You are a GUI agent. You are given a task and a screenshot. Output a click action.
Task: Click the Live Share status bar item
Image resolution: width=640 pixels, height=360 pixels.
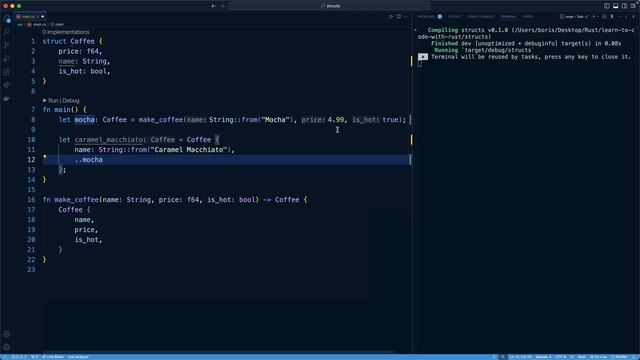pos(53,357)
